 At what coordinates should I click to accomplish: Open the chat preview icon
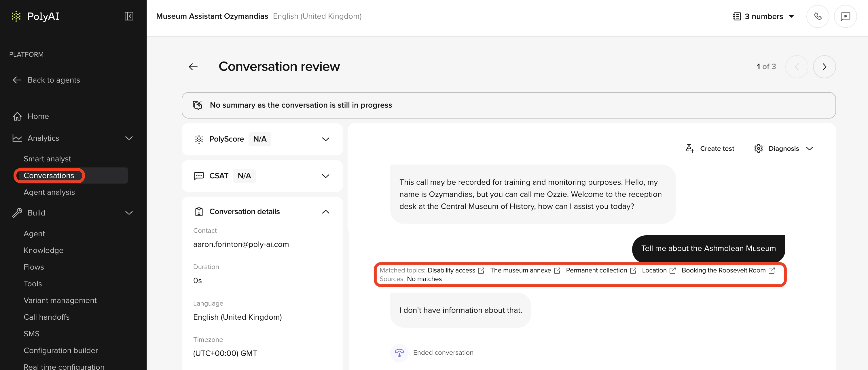click(845, 16)
